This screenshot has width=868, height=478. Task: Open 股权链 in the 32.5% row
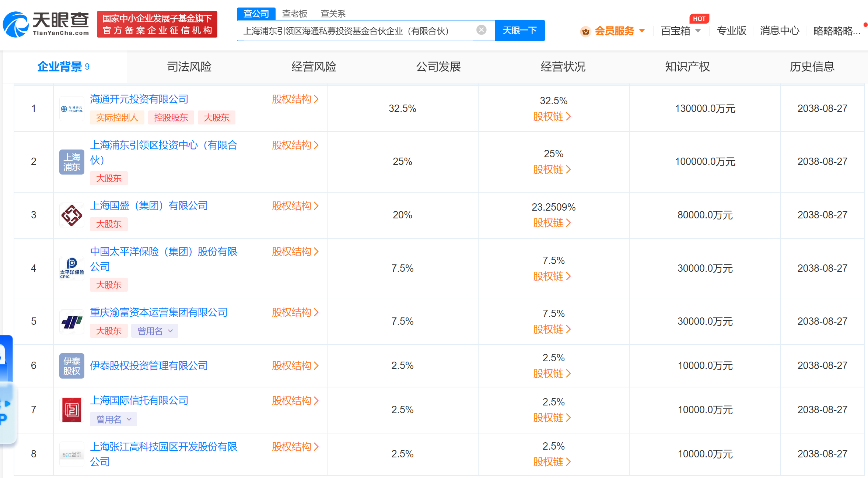552,116
